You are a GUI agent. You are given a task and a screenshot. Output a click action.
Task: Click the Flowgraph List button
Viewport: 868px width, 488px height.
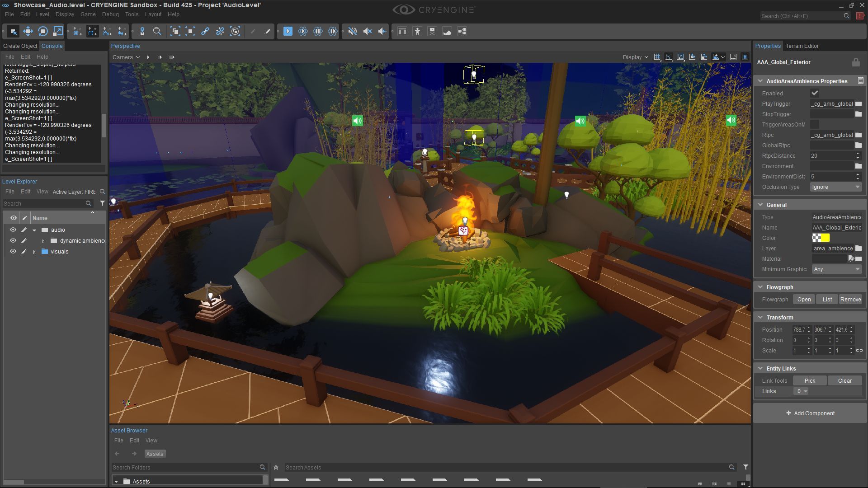tap(827, 300)
